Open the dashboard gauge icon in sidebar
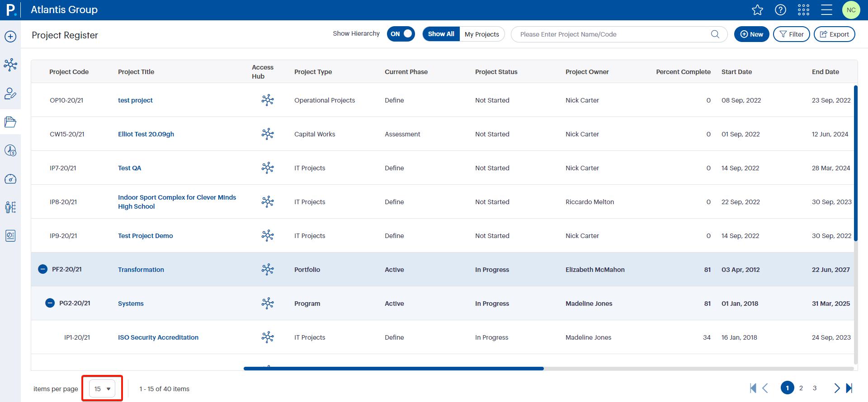868x402 pixels. click(10, 179)
